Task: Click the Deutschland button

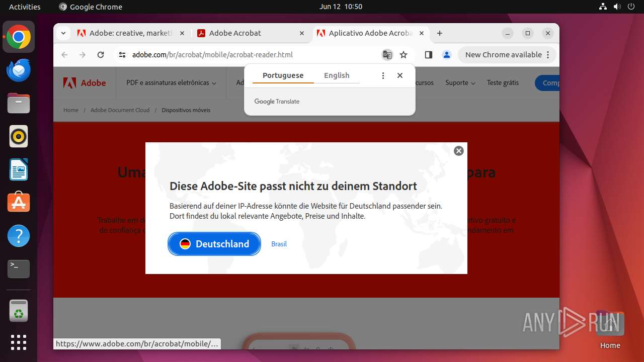Action: pos(214,244)
